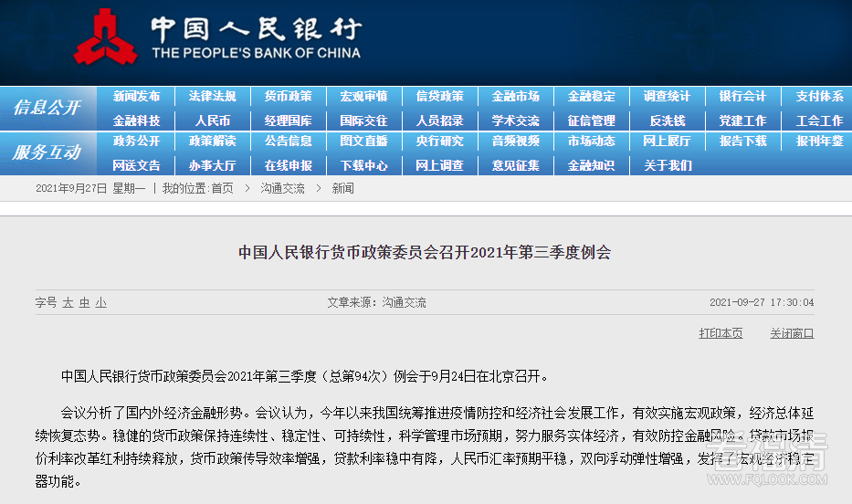Open 调查统计 menu item
The image size is (852, 504).
667,97
